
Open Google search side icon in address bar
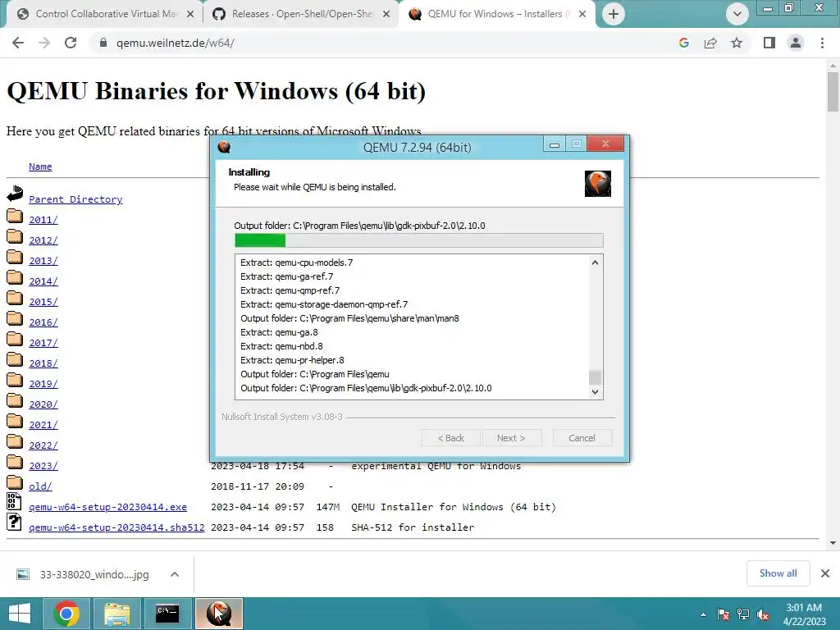[683, 43]
